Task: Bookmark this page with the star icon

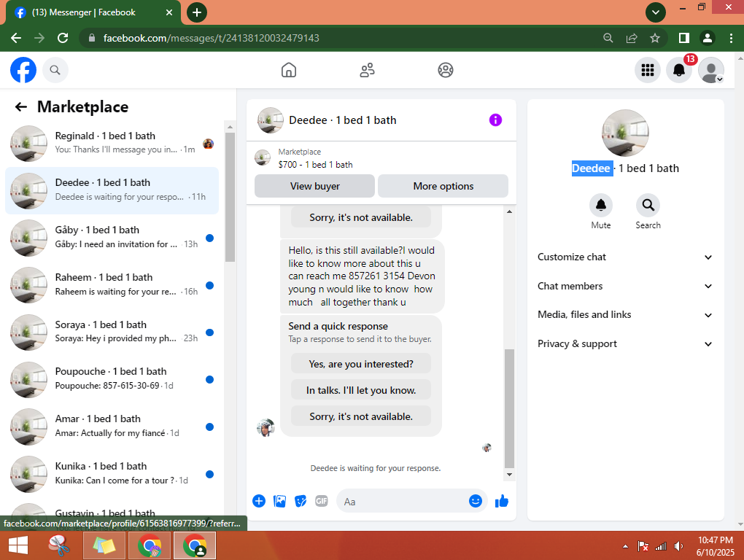Action: click(x=655, y=38)
